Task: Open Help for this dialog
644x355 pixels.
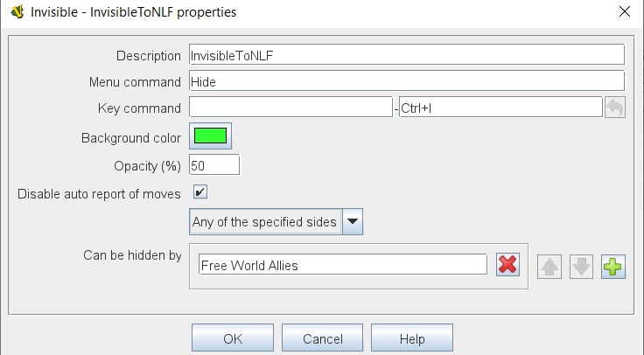Action: 411,338
